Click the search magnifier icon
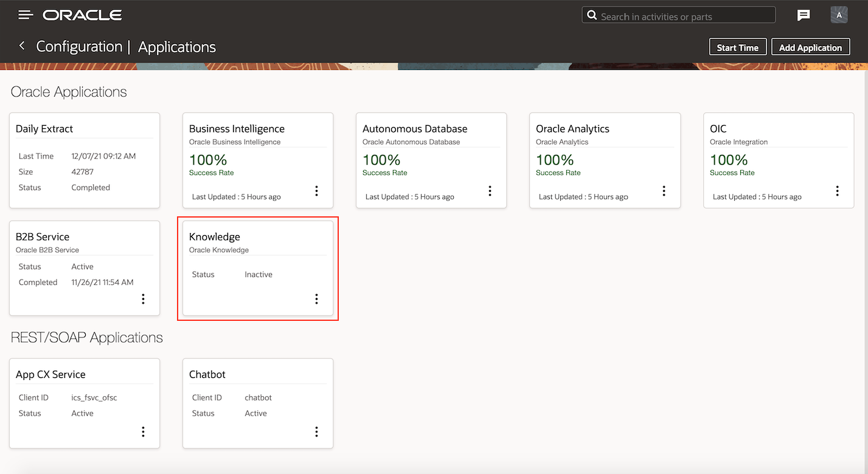 591,15
